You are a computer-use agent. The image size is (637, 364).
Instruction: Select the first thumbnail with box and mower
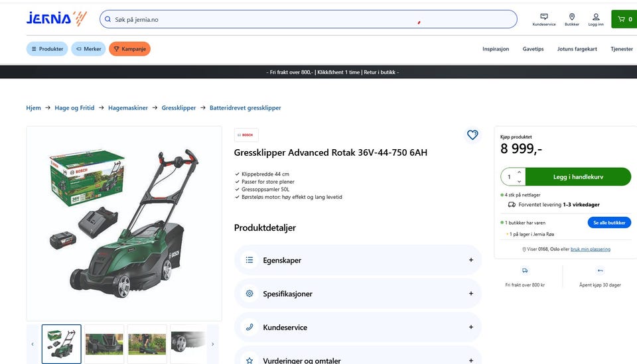point(61,343)
